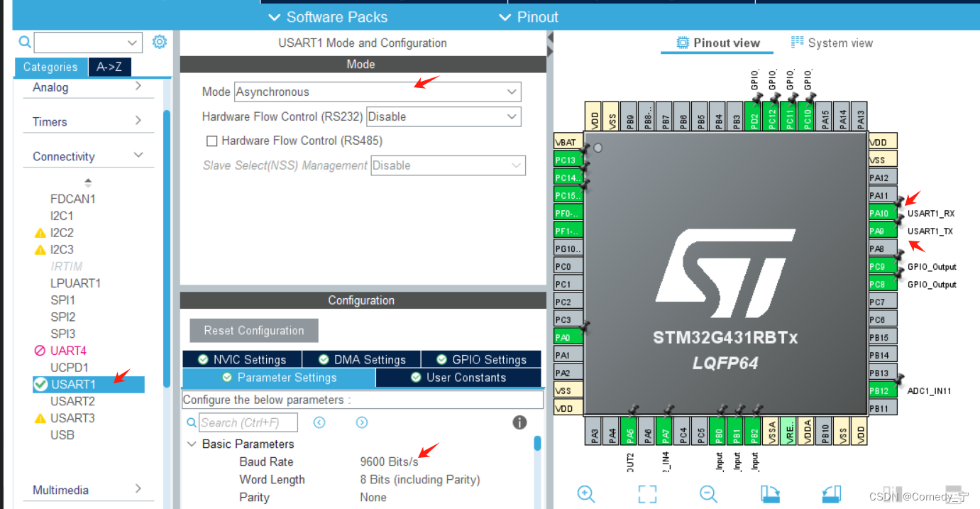This screenshot has width=980, height=509.
Task: Open the parameter info button
Action: 519,422
